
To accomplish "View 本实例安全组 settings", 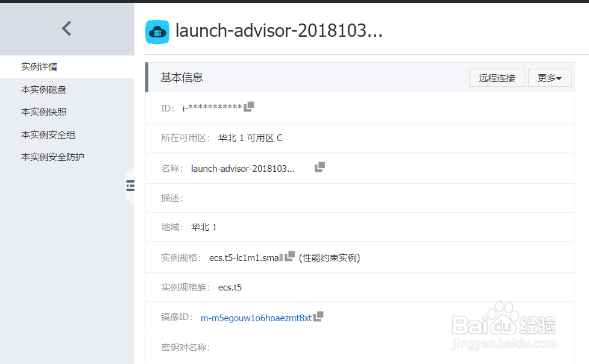I will tap(42, 134).
